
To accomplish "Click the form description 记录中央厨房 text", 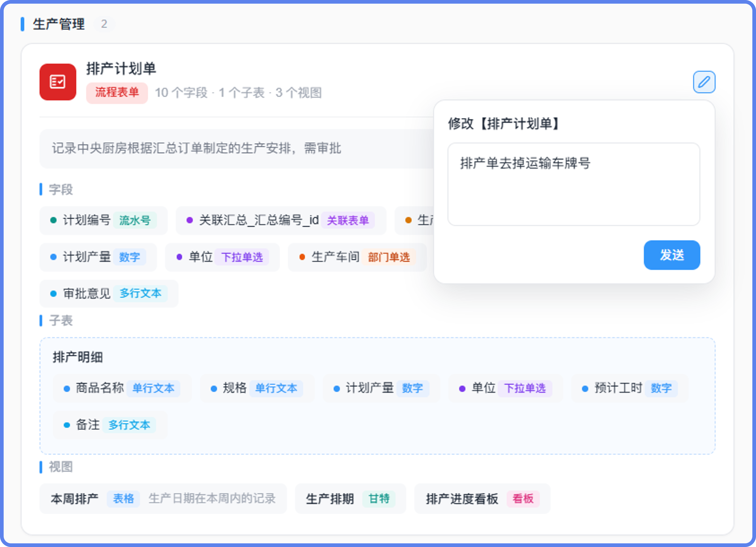I will pyautogui.click(x=196, y=148).
